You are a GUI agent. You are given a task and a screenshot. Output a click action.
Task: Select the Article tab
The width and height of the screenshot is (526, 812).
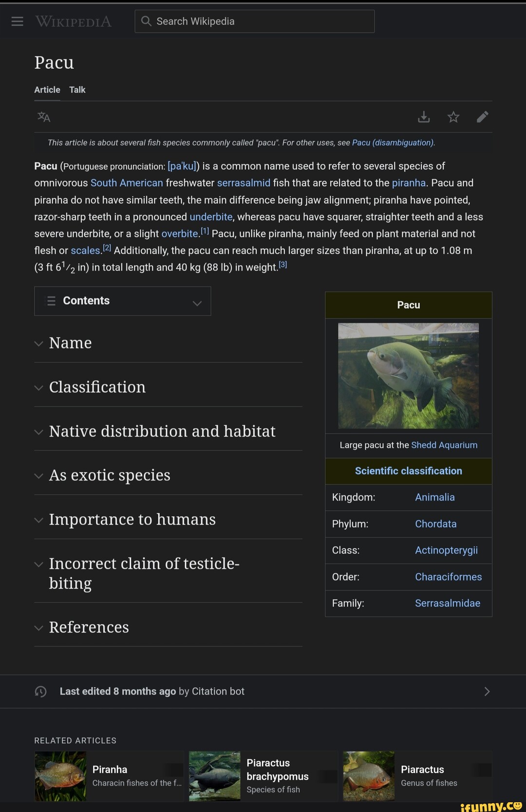coord(47,90)
